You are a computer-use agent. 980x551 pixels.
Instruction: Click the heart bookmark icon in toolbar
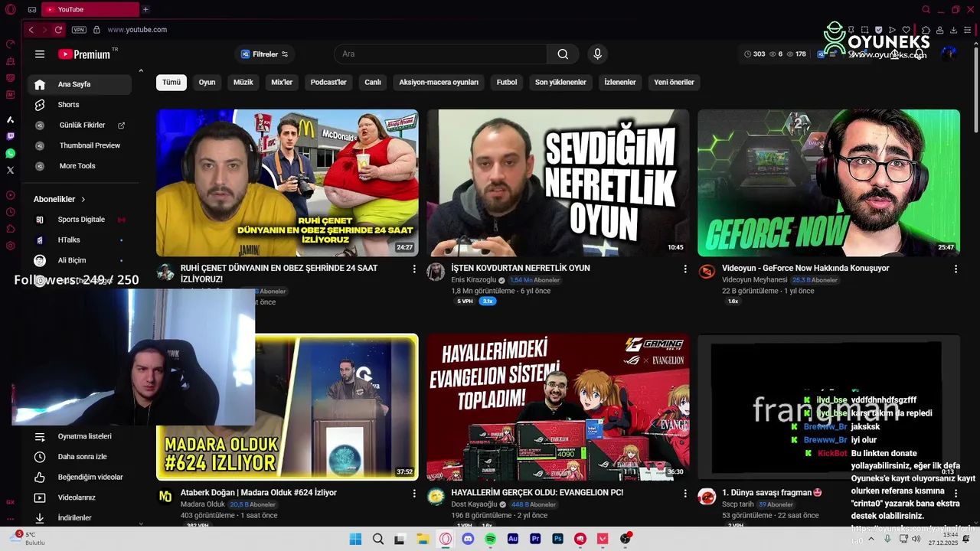pos(906,30)
